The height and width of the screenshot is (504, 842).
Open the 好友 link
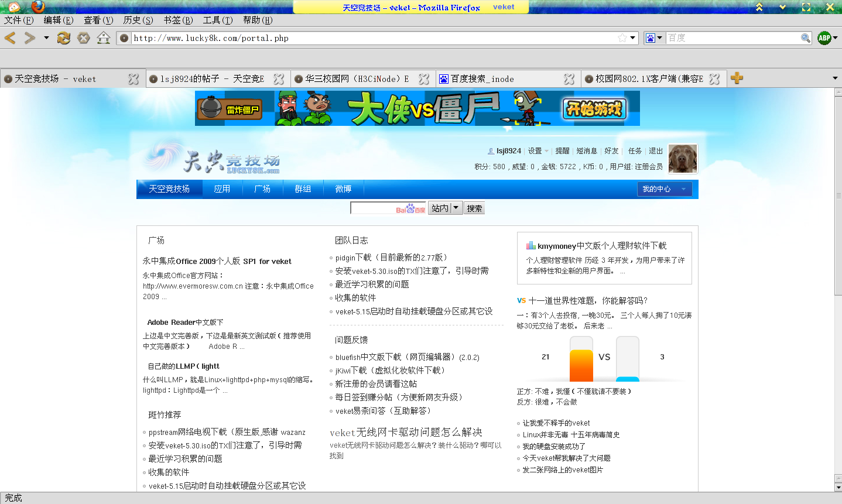click(611, 151)
